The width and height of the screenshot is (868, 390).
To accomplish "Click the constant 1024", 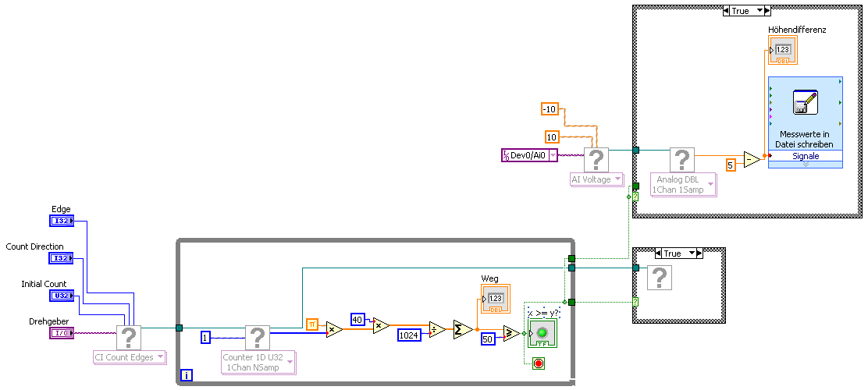I will pyautogui.click(x=409, y=334).
